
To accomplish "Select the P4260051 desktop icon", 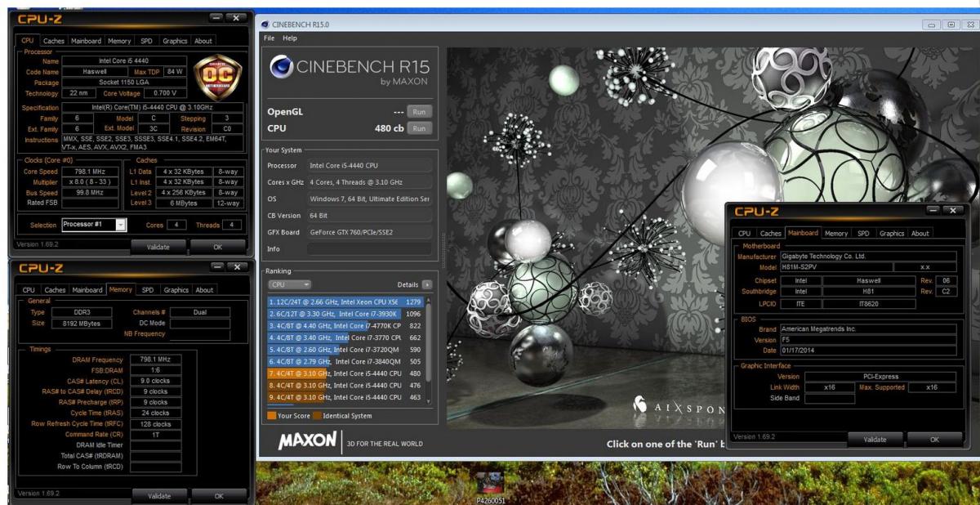I will [491, 487].
